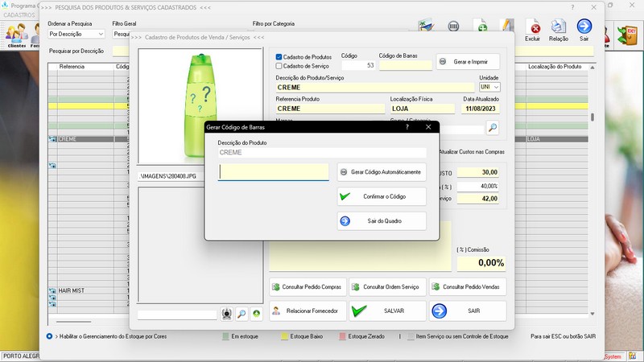
Task: Click the Código field showing 53
Action: point(358,65)
